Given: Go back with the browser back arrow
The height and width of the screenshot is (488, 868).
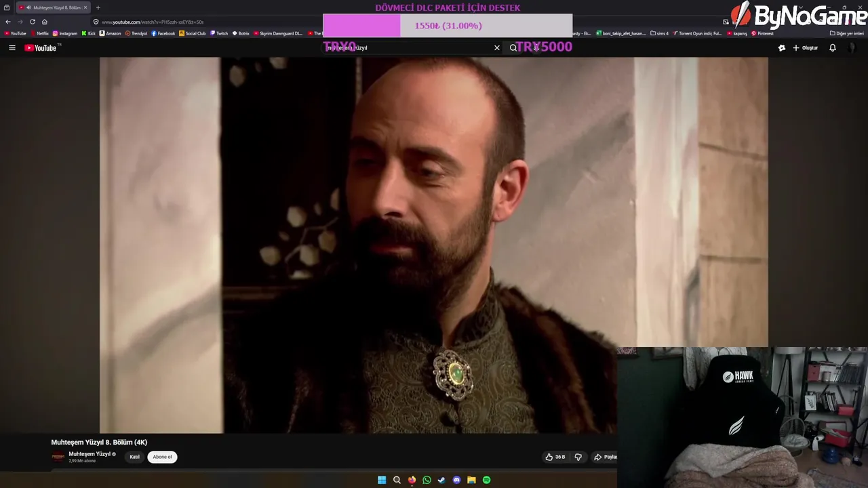Looking at the screenshot, I should [x=8, y=22].
